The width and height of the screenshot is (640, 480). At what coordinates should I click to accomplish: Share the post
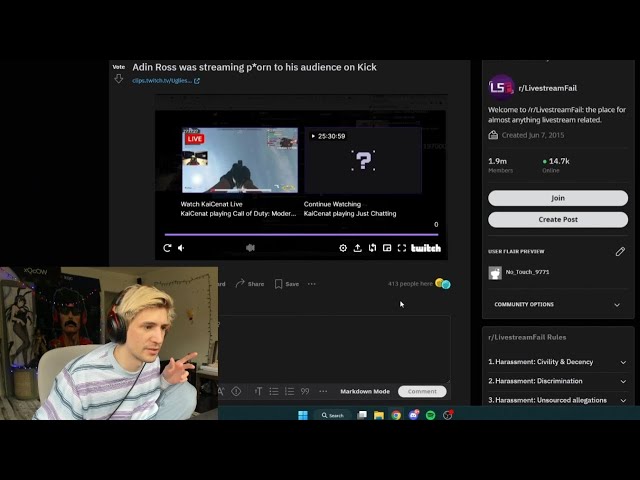coord(250,284)
